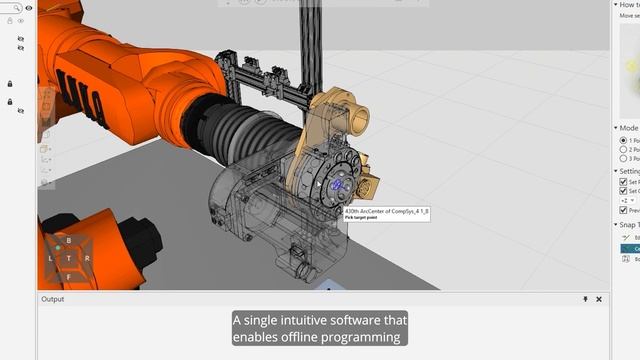Viewport: 640px width, 360px height.
Task: Unhide the topmost hidden-eye item in tree
Action: [21, 39]
